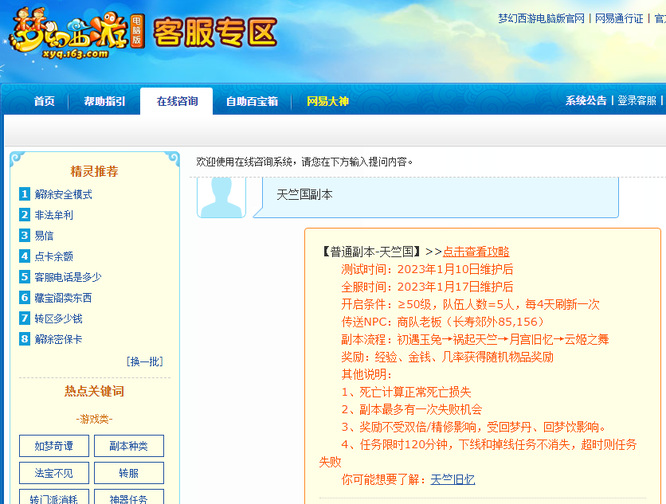
Task: Click the 神器任务 keyword button
Action: pyautogui.click(x=129, y=498)
